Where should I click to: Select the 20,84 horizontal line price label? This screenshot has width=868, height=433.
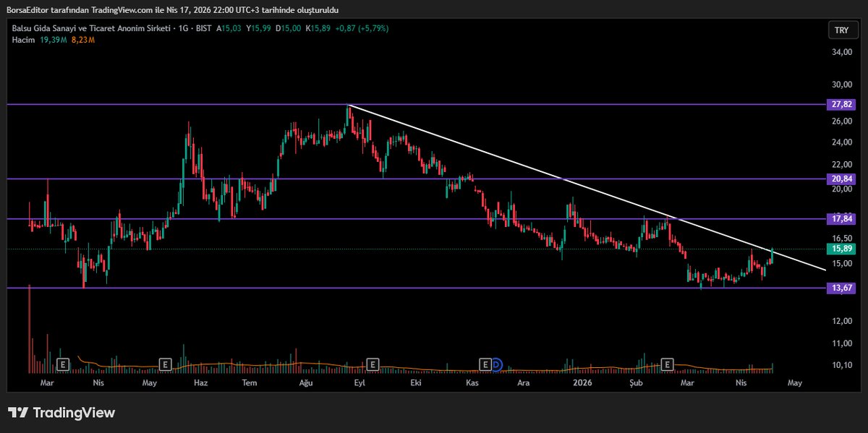coord(842,179)
